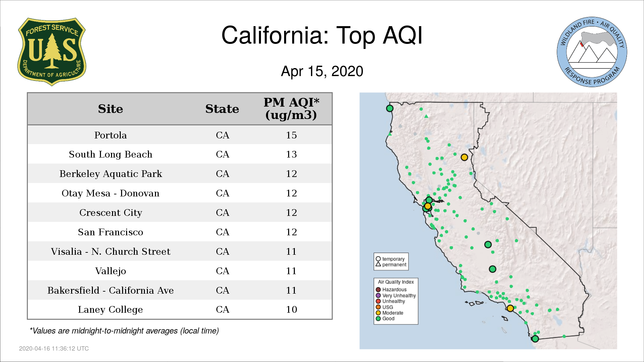Select San Francisco site name
The image size is (644, 362).
point(110,232)
